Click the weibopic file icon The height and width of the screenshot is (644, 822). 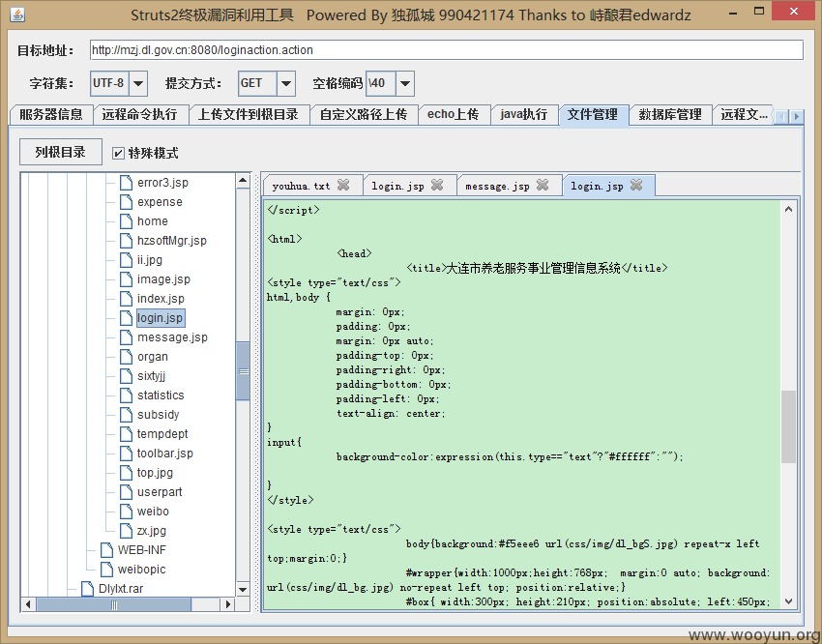point(106,570)
